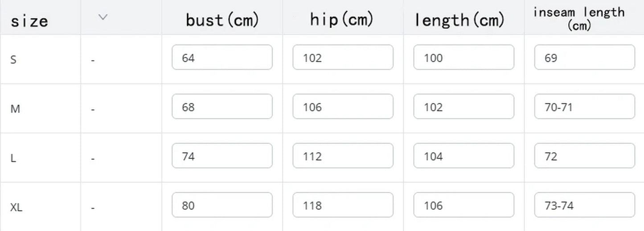Image resolution: width=644 pixels, height=231 pixels.
Task: Click the XL hip input showing 118
Action: 343,205
